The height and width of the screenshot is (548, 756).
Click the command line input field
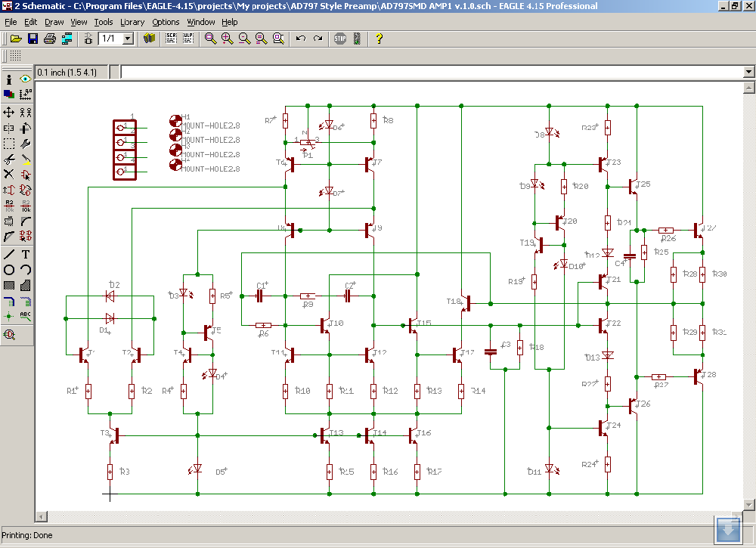coord(432,72)
